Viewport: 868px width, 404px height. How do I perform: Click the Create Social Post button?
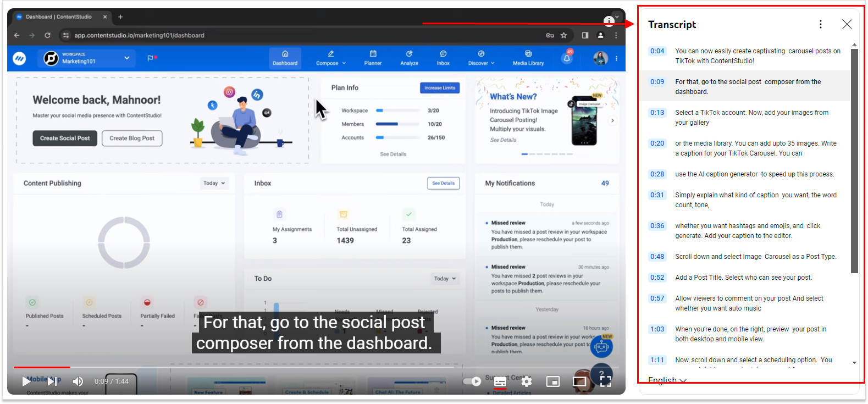65,138
